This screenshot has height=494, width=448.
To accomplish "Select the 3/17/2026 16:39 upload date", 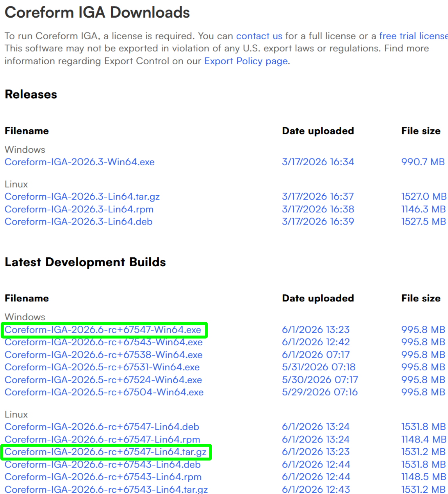I will [x=318, y=221].
